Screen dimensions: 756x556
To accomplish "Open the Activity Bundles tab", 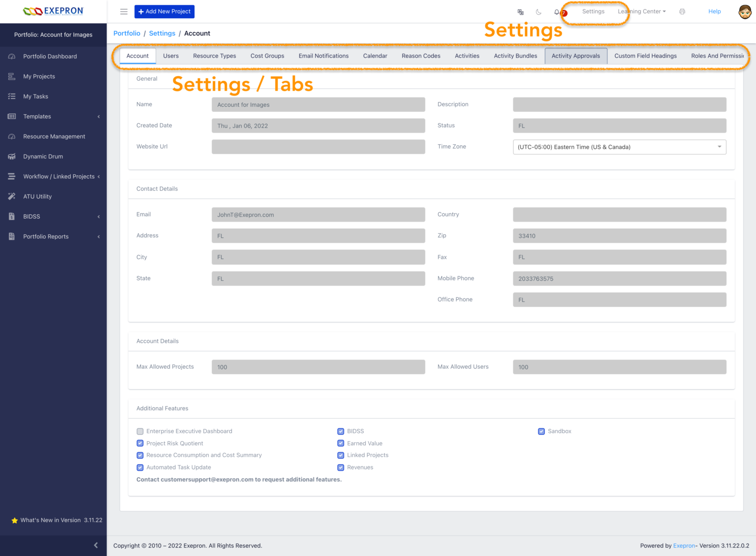I will [x=515, y=56].
